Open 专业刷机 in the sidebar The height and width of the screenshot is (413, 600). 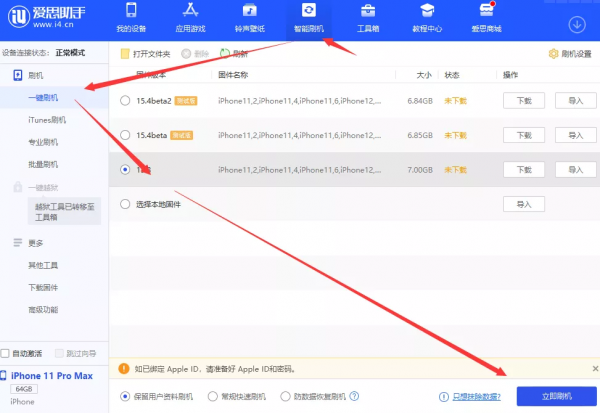tap(43, 142)
